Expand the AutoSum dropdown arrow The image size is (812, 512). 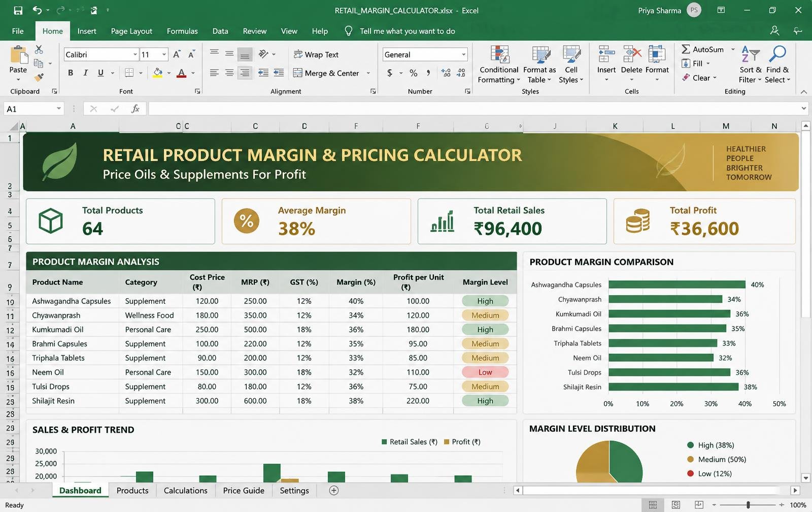[733, 49]
